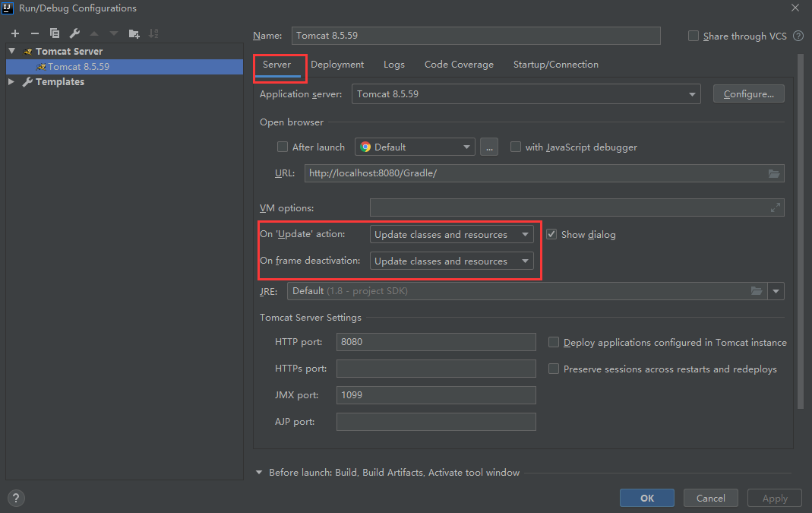Click the Name input field
The width and height of the screenshot is (812, 513).
pyautogui.click(x=476, y=36)
